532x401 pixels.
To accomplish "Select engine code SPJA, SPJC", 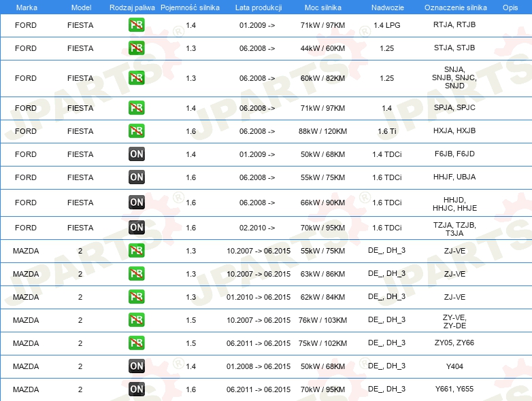I will pos(454,107).
